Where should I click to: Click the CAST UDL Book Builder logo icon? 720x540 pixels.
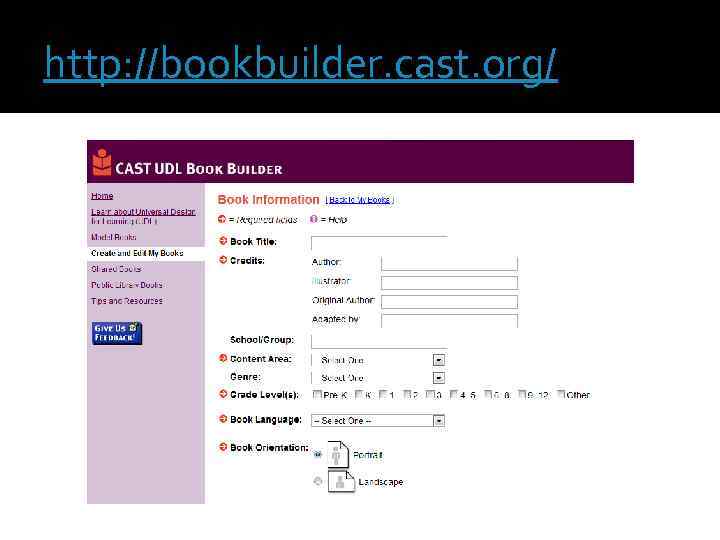[102, 162]
